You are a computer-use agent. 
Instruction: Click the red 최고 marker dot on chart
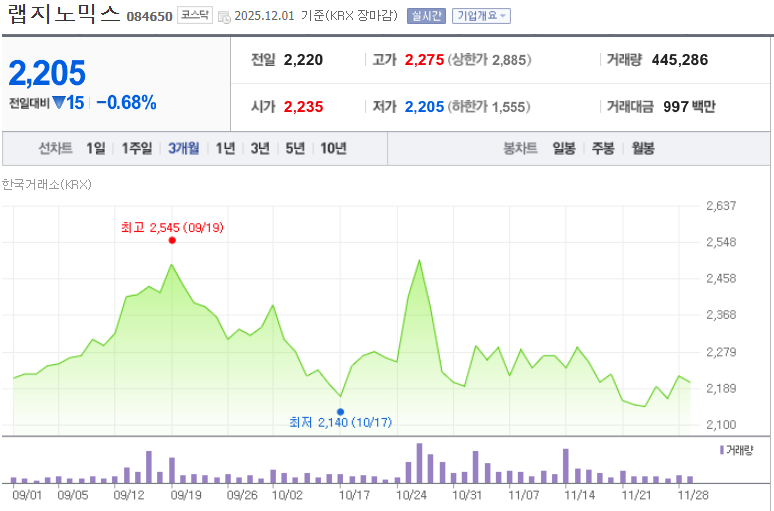click(x=172, y=240)
